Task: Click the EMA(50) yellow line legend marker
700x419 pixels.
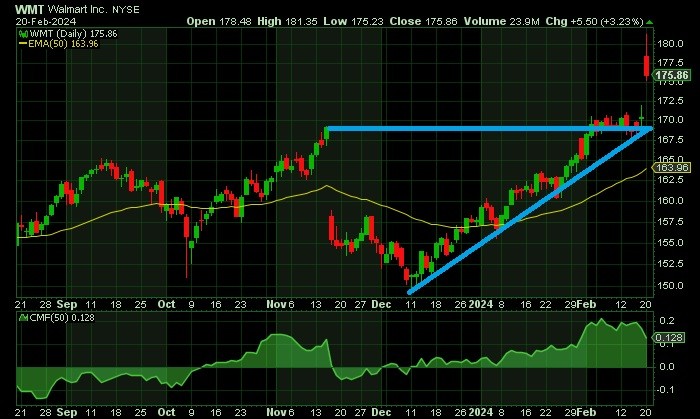Action: pos(23,44)
